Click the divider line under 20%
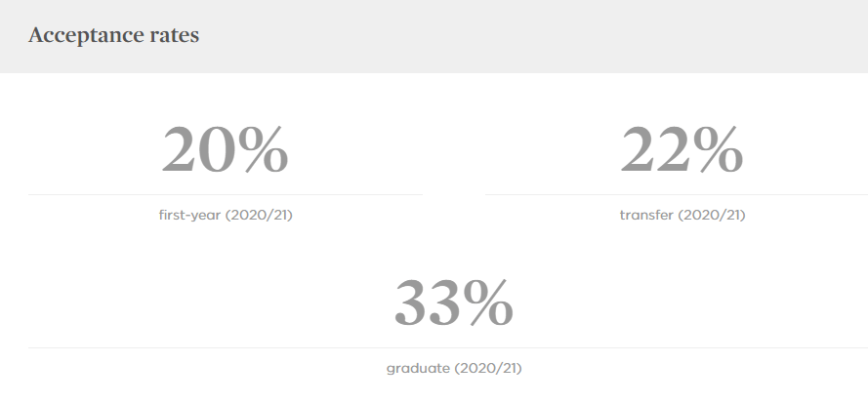Screen dimensions: 868x403 point(225,194)
